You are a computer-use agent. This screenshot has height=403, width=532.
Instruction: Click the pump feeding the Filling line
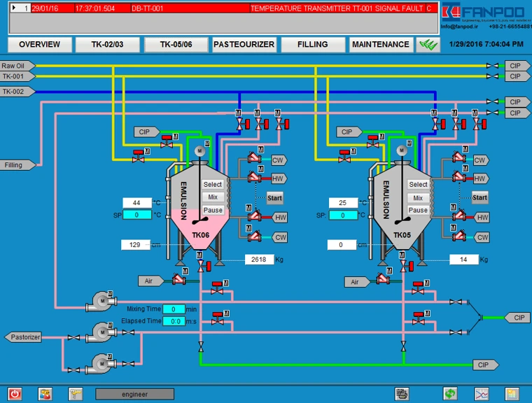pyautogui.click(x=101, y=302)
